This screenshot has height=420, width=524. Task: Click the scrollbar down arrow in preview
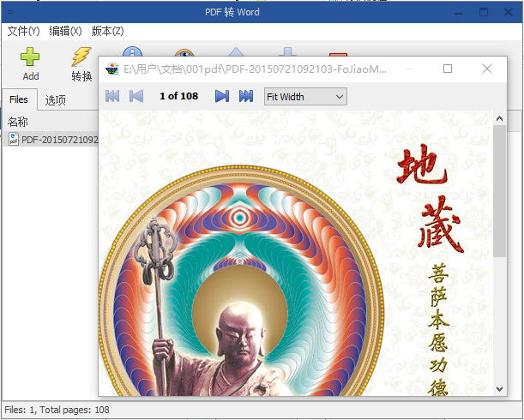pyautogui.click(x=499, y=389)
